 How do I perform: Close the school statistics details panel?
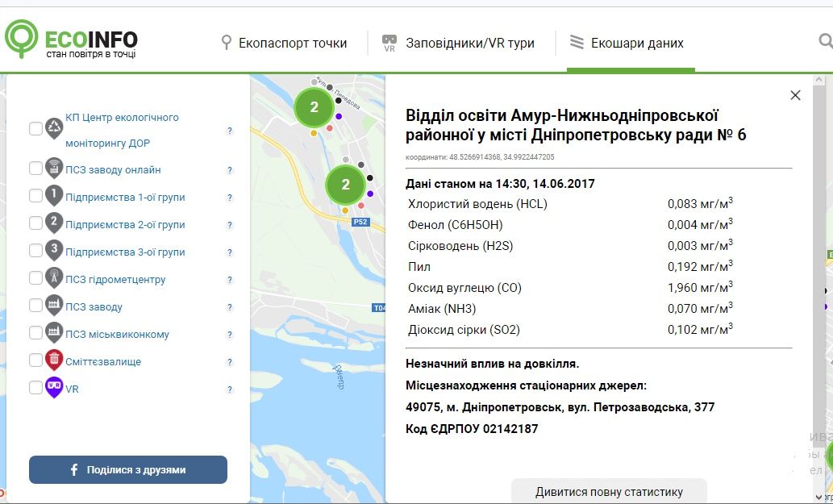tap(795, 95)
